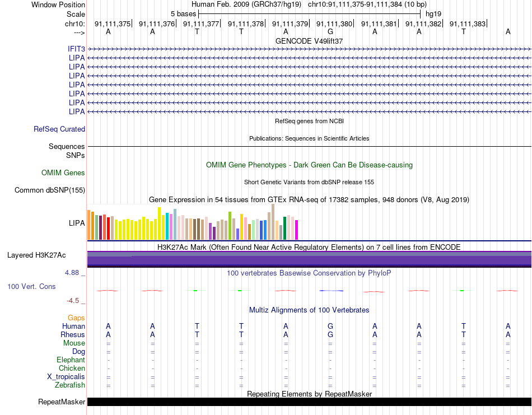
Task: Click the X_tropicalis species label
Action: point(66,377)
